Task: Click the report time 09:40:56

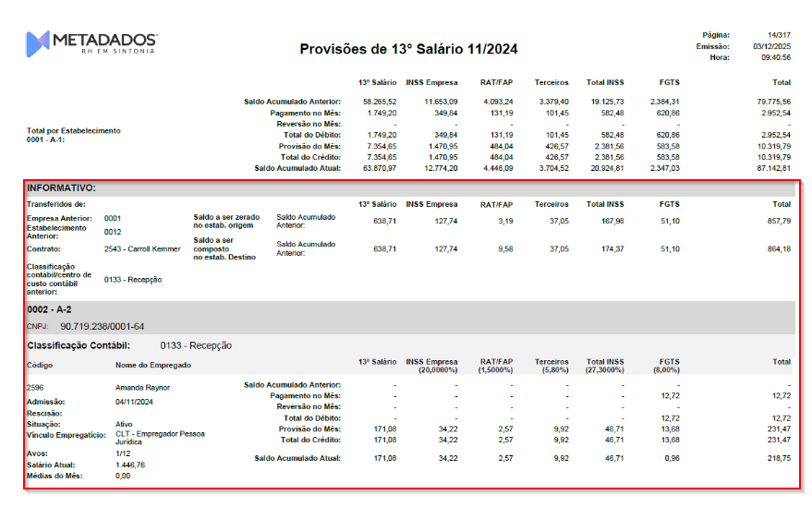Action: coord(773,57)
